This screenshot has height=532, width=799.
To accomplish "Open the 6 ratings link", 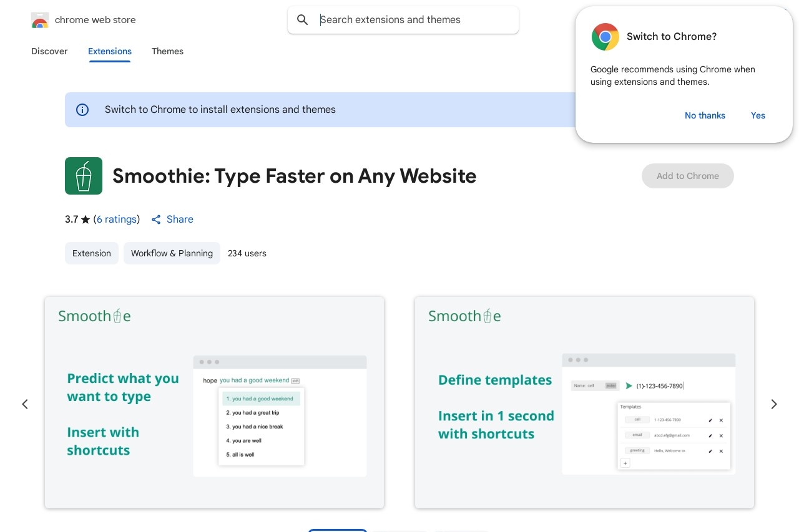I will coord(117,220).
